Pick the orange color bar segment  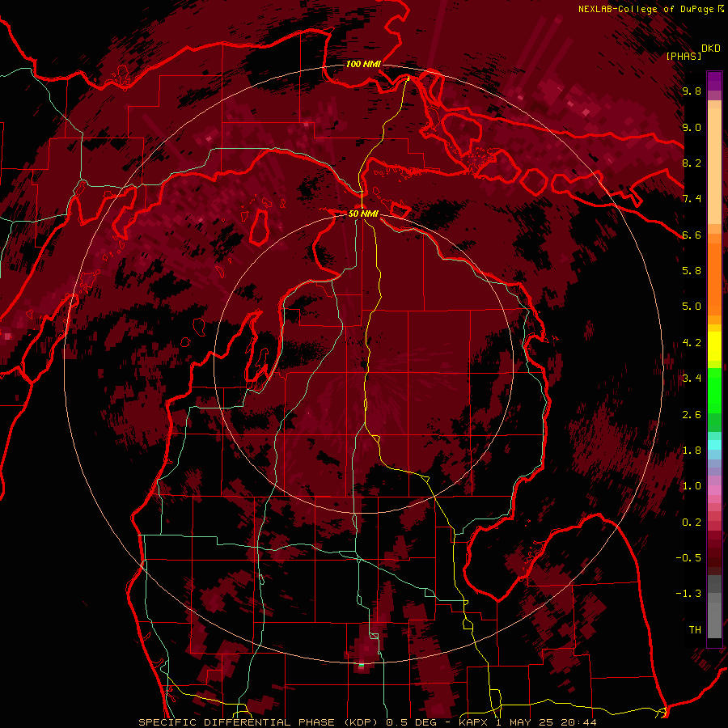click(714, 278)
